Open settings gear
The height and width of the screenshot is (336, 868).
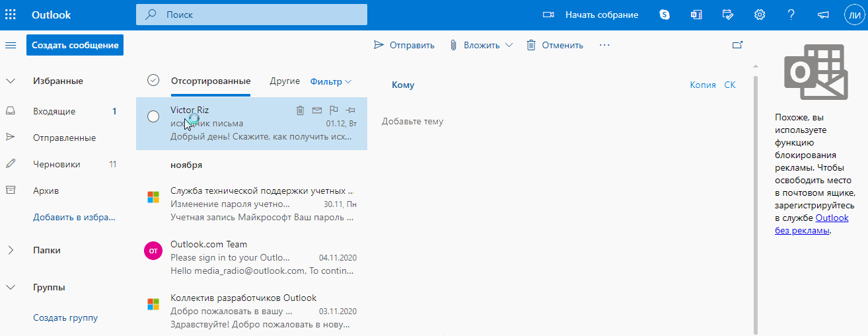coord(760,15)
